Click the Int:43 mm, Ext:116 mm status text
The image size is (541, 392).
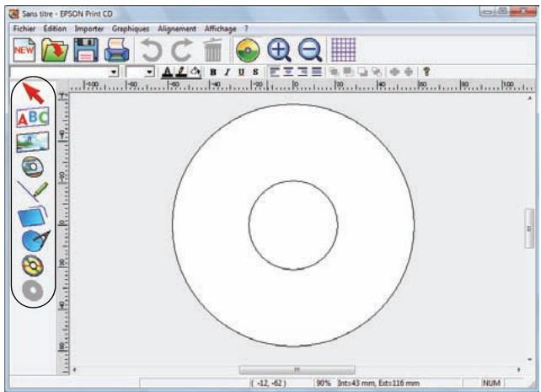[x=378, y=383]
